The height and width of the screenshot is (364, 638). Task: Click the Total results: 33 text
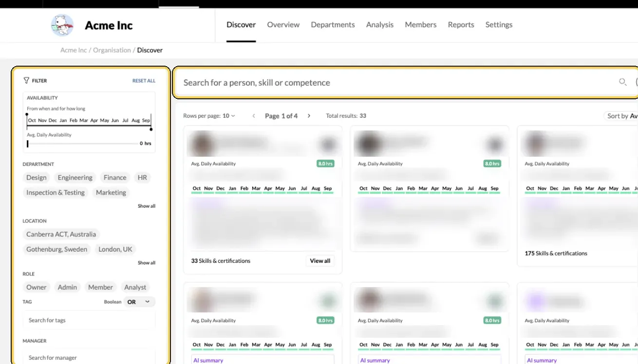pyautogui.click(x=346, y=116)
